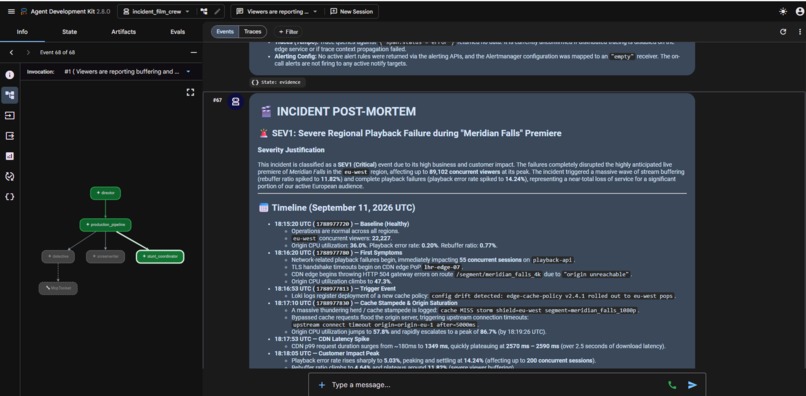Screen dimensions: 806x396
Task: Click the 'Customer Impact Peak' entry
Action: (327, 353)
